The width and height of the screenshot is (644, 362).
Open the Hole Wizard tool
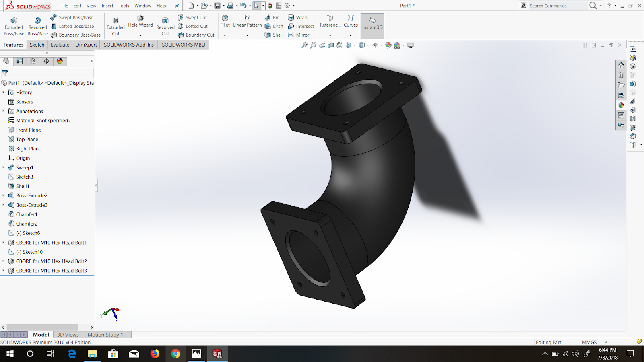tap(140, 23)
